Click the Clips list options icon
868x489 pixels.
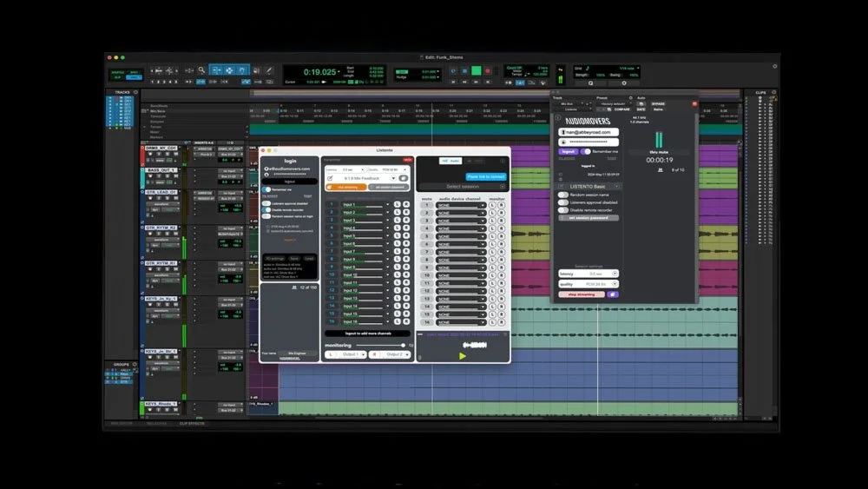pos(774,92)
